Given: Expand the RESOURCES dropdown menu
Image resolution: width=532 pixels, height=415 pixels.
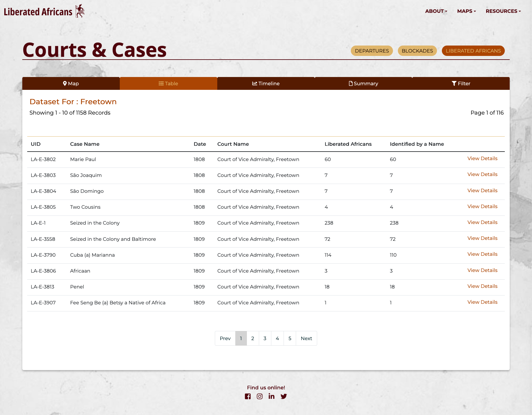Looking at the screenshot, I should tap(503, 11).
